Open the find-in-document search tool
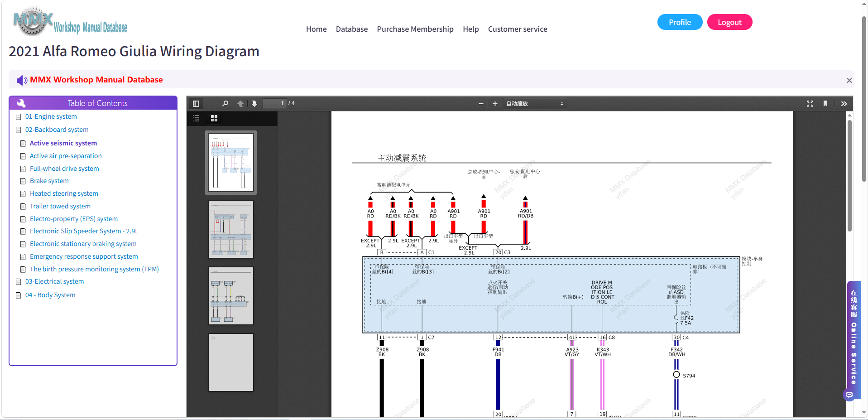This screenshot has width=868, height=420. point(225,104)
